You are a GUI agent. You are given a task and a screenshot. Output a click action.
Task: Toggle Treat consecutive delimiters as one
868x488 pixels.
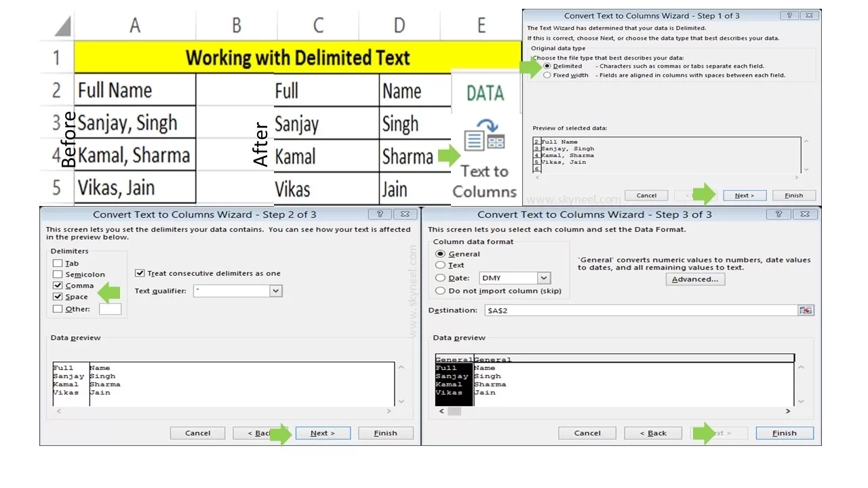(x=140, y=273)
